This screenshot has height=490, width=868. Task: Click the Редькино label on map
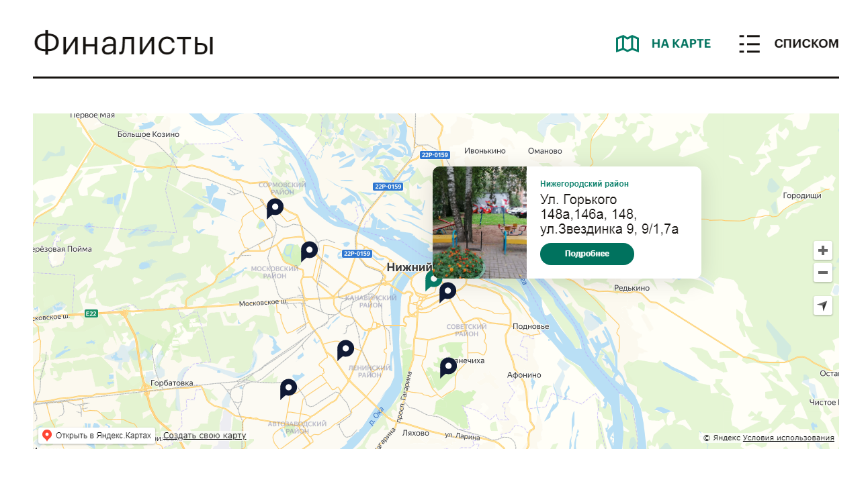(632, 288)
